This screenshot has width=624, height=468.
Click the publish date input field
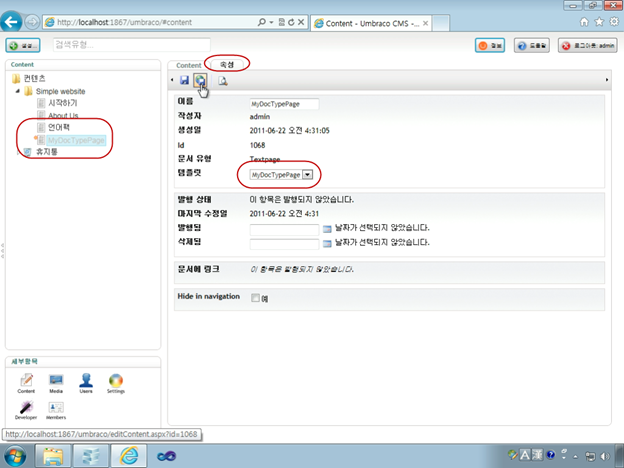click(x=284, y=229)
